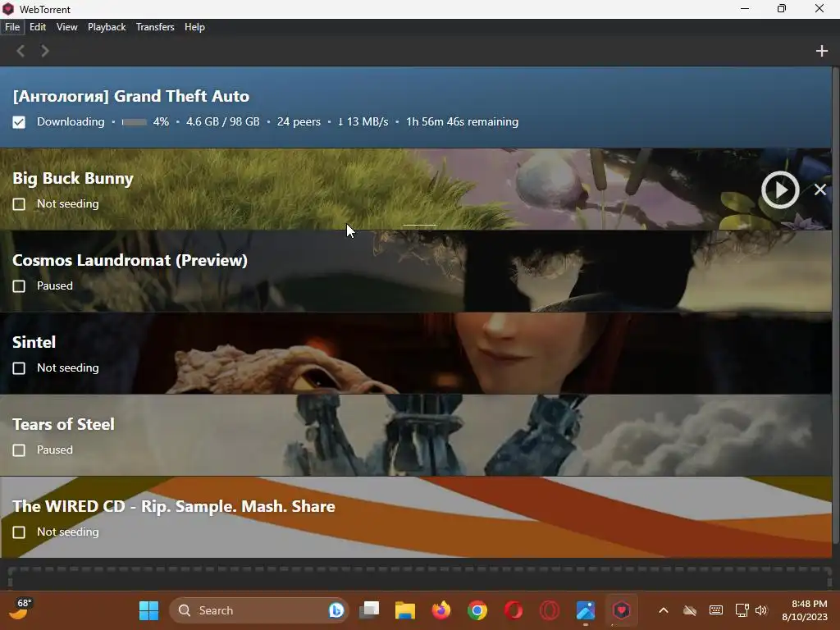The width and height of the screenshot is (840, 630).
Task: Click WebTorrent's taskbar icon
Action: [x=622, y=610]
